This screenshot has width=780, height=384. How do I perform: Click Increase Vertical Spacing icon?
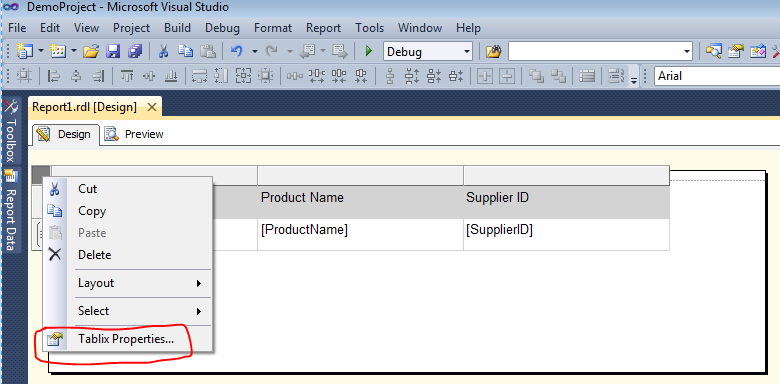coord(412,76)
